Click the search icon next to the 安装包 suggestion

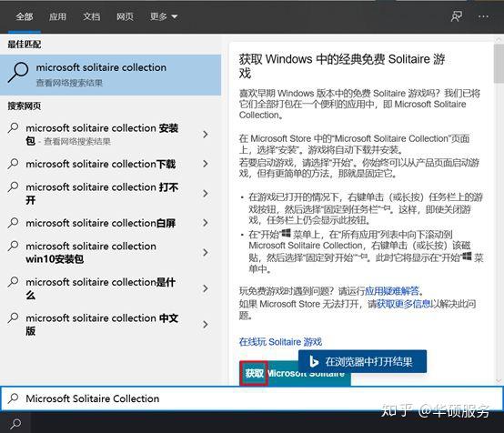click(13, 127)
